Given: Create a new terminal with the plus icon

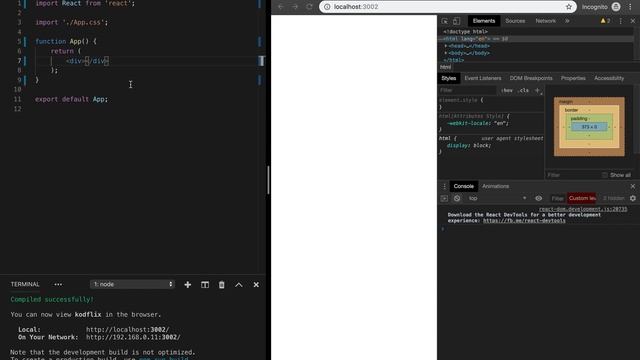Looking at the screenshot, I should click(x=187, y=284).
